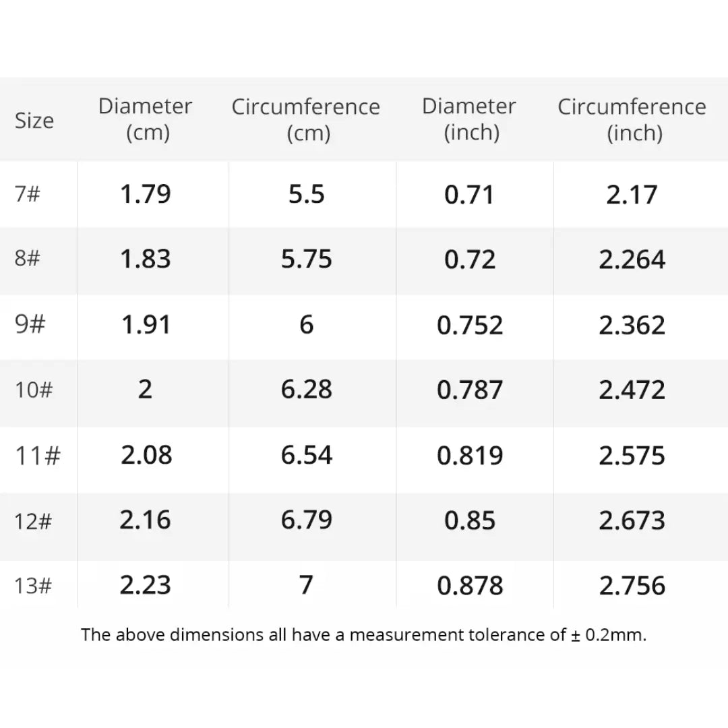Select the Diameter (inch) column header
This screenshot has height=728, width=728.
pyautogui.click(x=470, y=119)
